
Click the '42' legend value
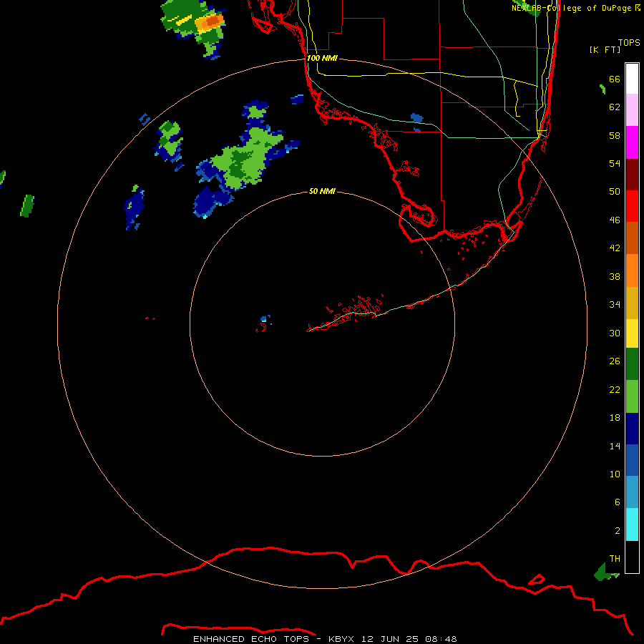(x=615, y=248)
